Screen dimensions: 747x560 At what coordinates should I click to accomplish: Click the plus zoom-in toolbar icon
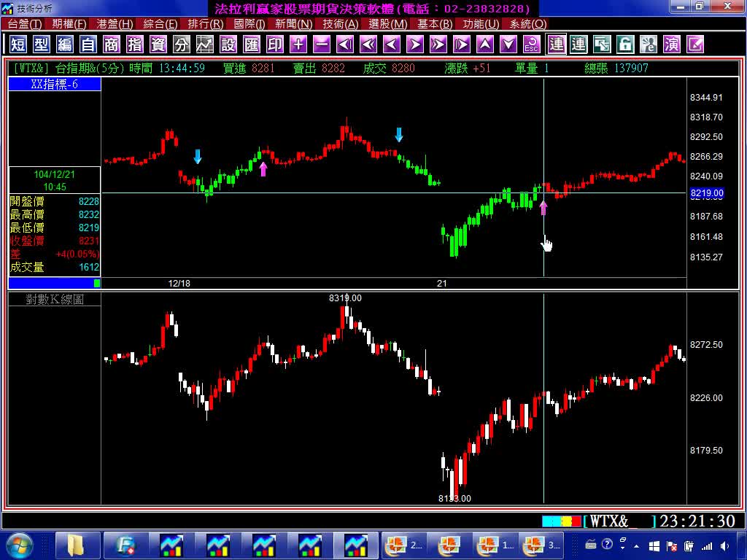pos(298,44)
